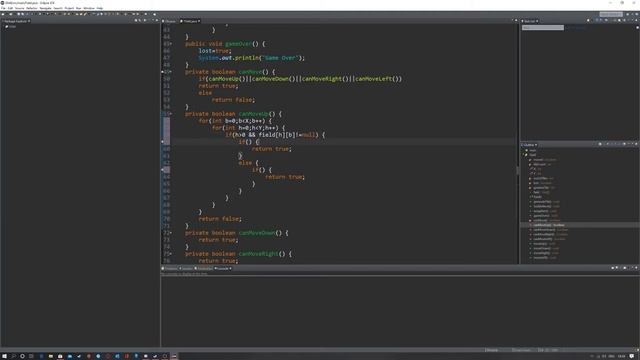Minimize the editor area
This screenshot has width=640, height=360.
click(x=512, y=20)
